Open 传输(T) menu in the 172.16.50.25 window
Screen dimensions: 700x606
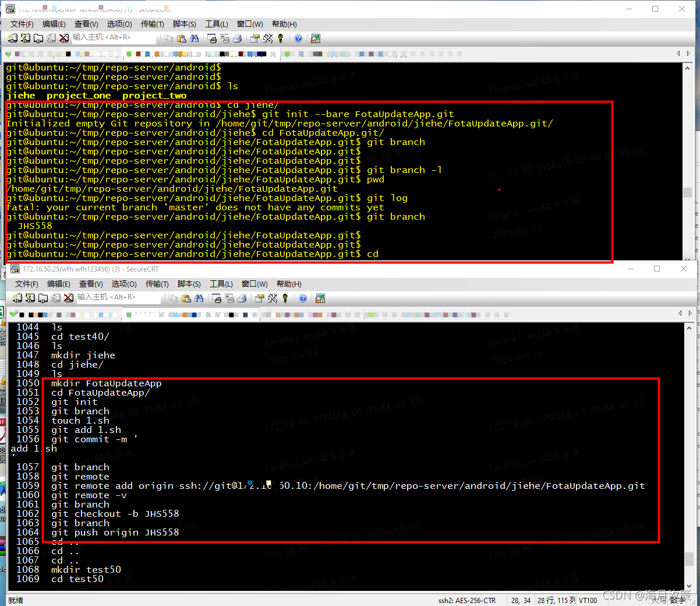tap(157, 284)
